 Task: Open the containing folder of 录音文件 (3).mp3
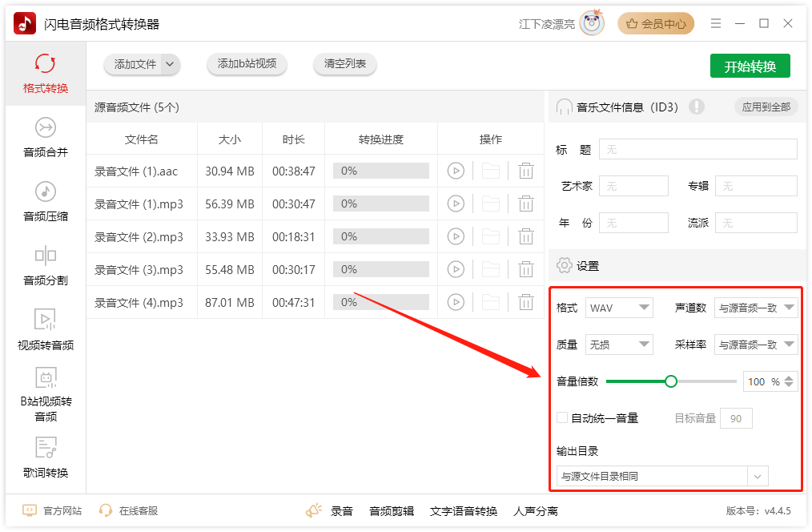pos(491,268)
